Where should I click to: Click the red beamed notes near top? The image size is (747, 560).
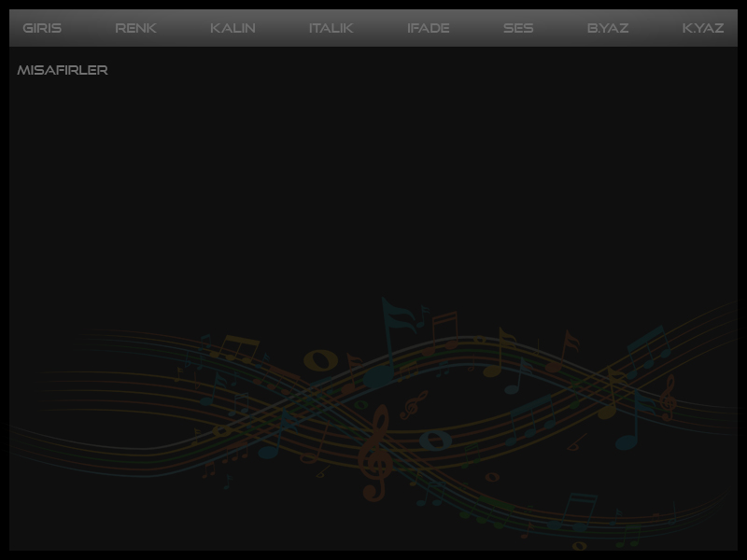[443, 329]
